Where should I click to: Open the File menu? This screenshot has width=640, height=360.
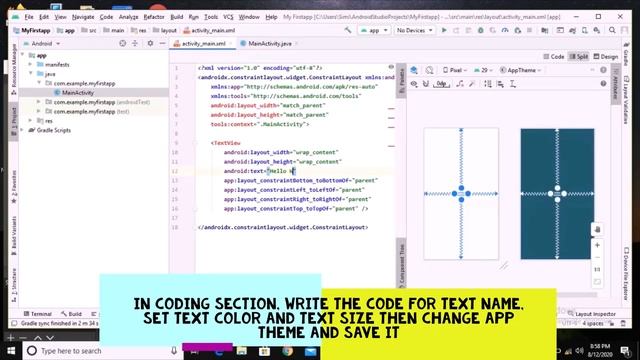tap(29, 17)
